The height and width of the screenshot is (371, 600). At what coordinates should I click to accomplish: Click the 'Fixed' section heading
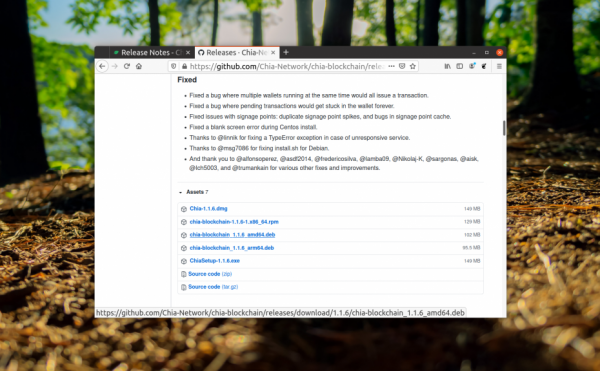[x=187, y=80]
